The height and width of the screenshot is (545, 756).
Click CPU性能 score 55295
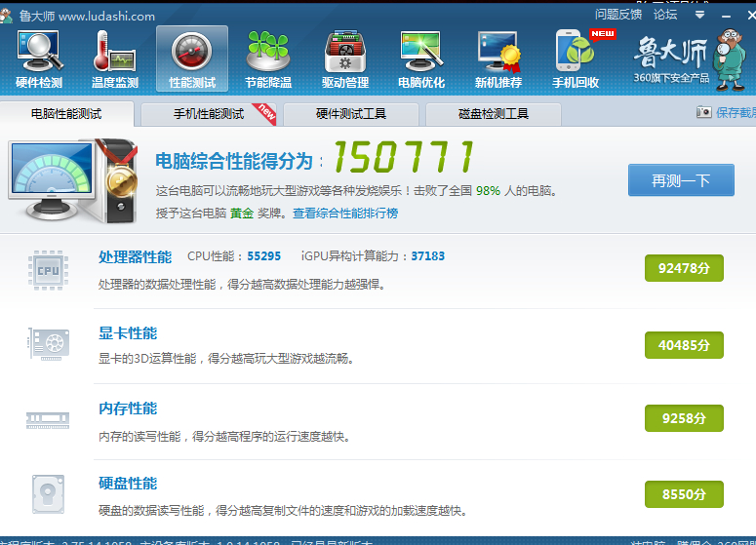(263, 256)
